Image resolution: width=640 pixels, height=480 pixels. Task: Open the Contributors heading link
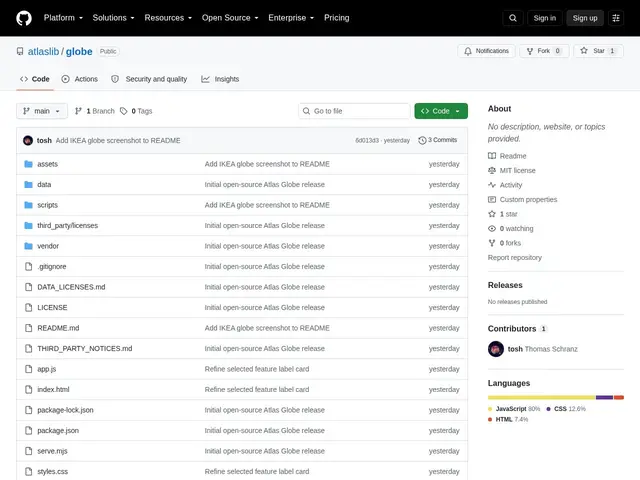(x=517, y=329)
